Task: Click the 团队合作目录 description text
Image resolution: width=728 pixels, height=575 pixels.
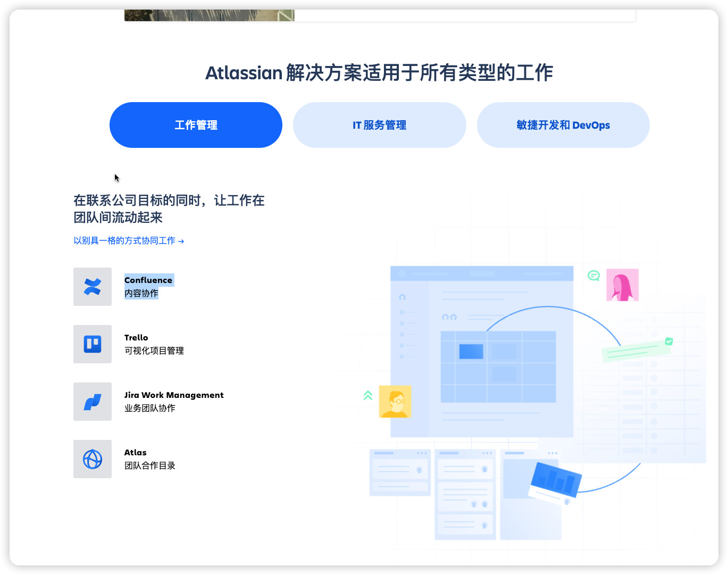Action: click(150, 465)
